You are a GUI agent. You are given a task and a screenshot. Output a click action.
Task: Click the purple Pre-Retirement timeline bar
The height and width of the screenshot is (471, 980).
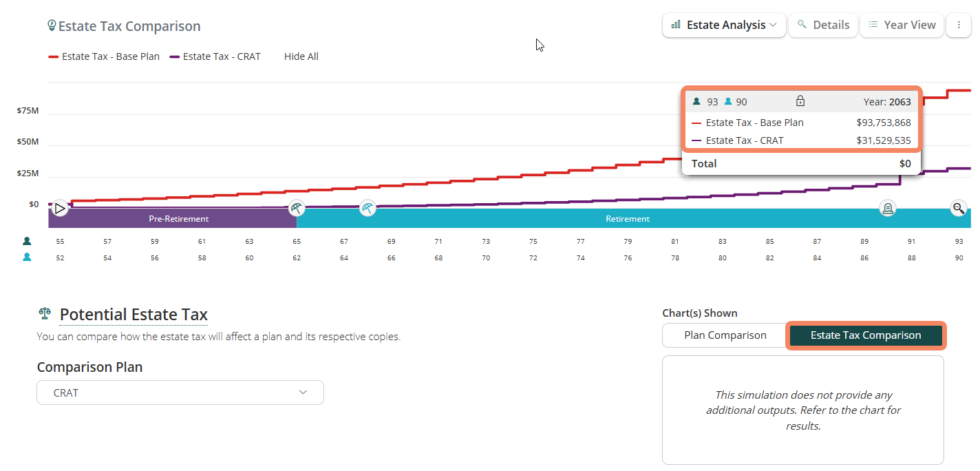click(178, 219)
